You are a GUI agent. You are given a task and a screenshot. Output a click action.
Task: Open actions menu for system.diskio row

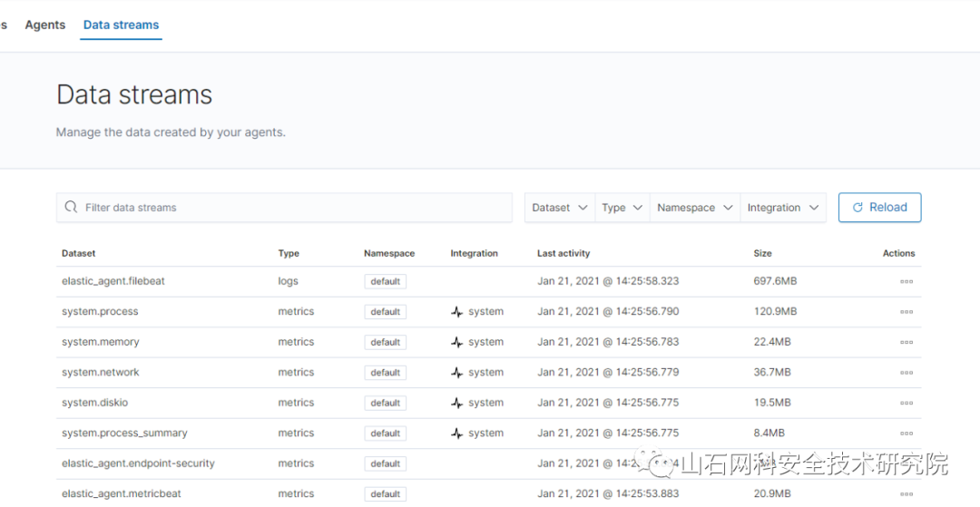(x=906, y=403)
